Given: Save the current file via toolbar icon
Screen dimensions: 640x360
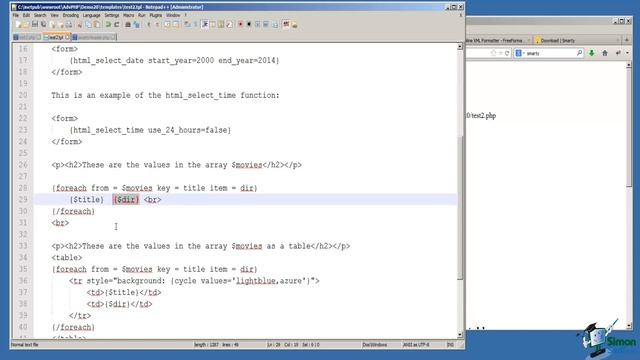Looking at the screenshot, I should click(x=35, y=24).
